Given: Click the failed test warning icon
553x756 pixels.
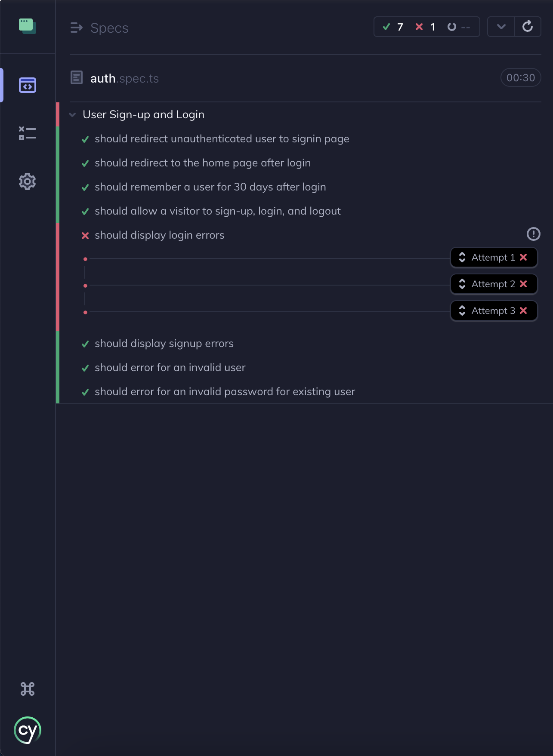Looking at the screenshot, I should pos(533,234).
